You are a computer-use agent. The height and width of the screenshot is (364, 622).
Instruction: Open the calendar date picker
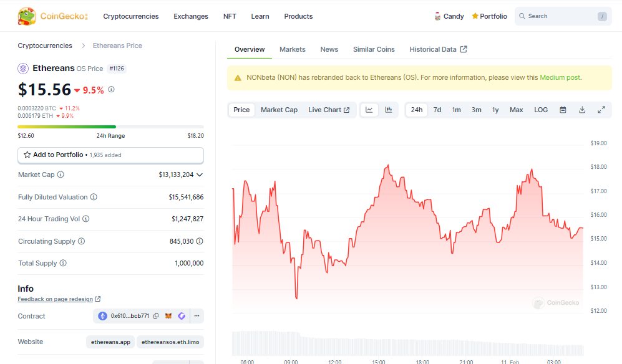(563, 110)
